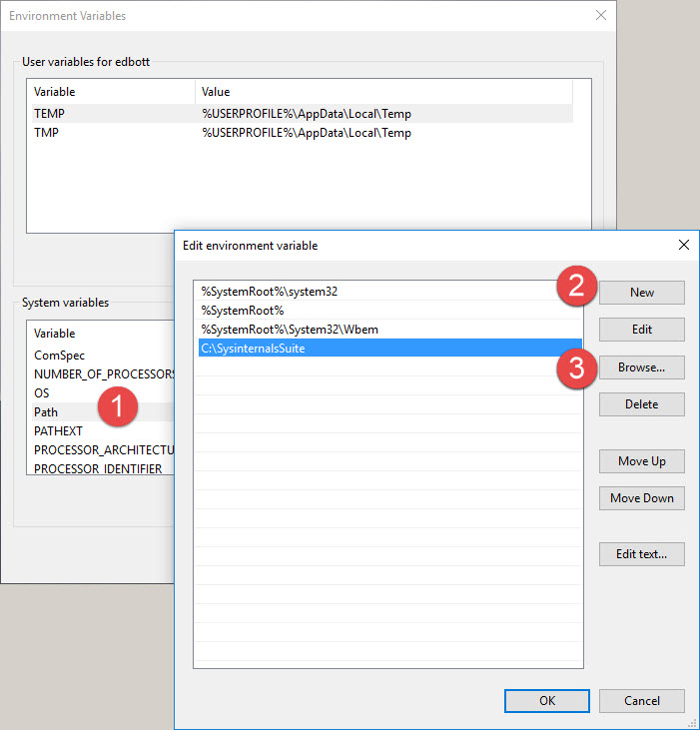This screenshot has height=730, width=700.
Task: Click the Value column header
Action: (x=384, y=92)
